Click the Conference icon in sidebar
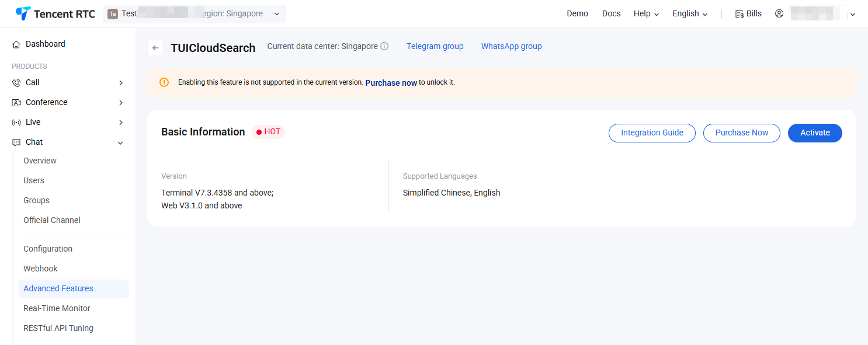868x345 pixels. [16, 102]
